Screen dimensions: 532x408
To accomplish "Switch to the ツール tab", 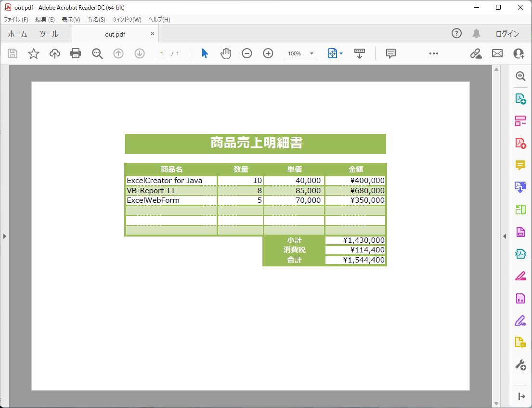I will (49, 34).
